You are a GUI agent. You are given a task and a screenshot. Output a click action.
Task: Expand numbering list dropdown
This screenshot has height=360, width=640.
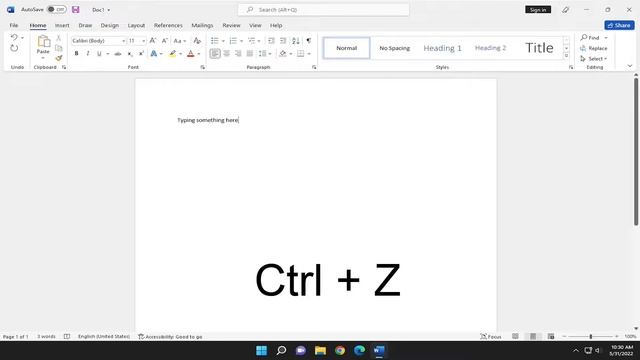click(242, 41)
